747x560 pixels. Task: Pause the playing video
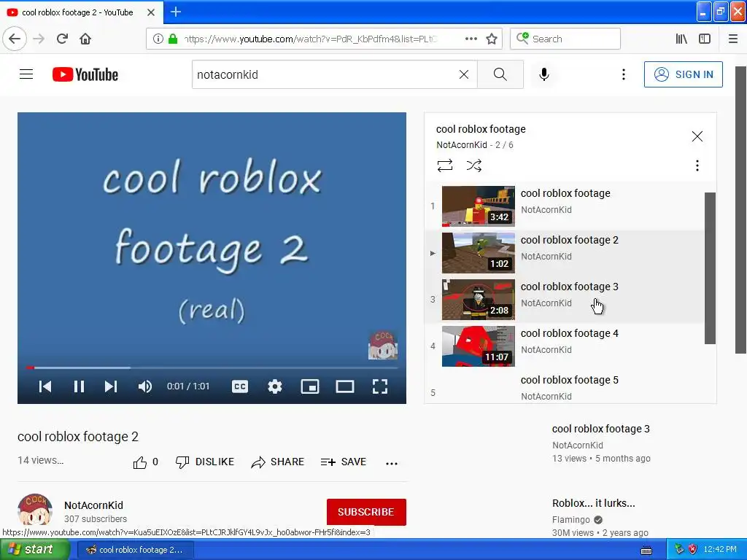click(79, 386)
